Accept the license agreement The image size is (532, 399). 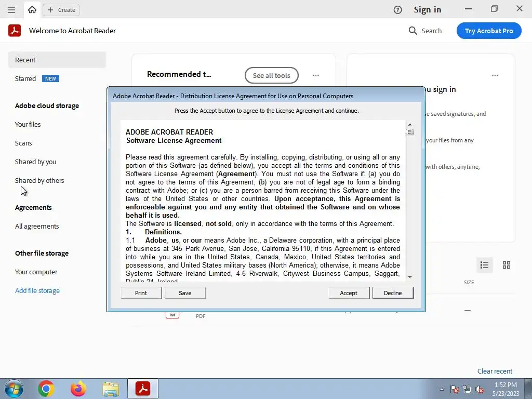click(x=349, y=293)
